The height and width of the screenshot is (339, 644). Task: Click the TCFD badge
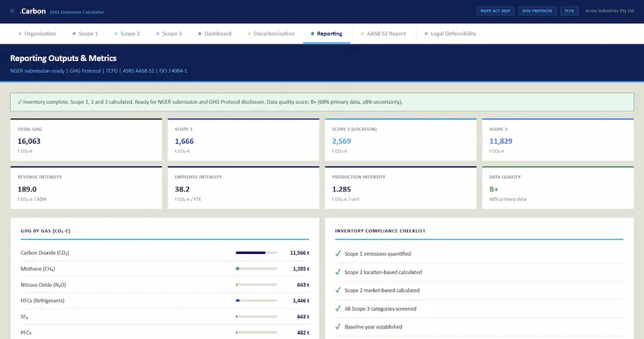569,11
